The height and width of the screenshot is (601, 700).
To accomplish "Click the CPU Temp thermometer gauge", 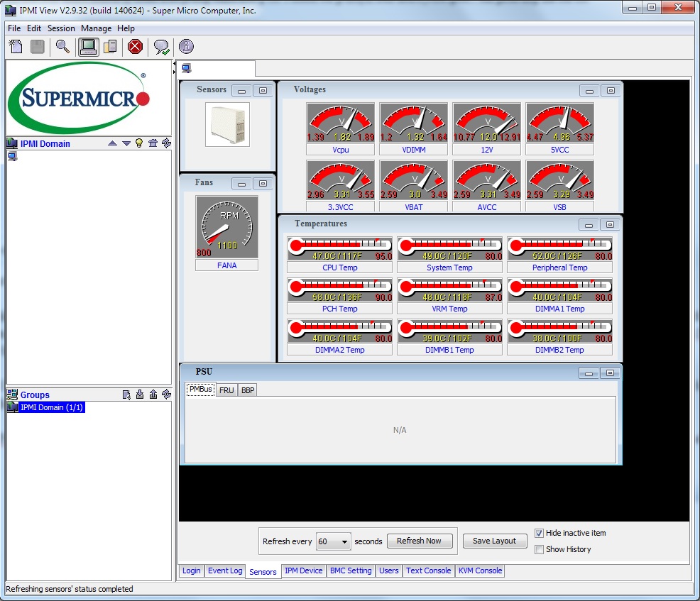I will click(339, 249).
